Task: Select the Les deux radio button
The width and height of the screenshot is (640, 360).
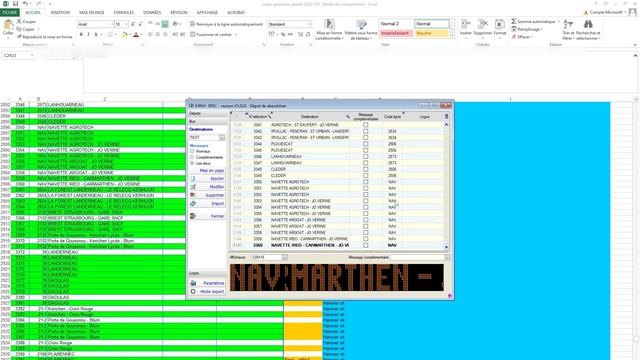Action: (192, 163)
